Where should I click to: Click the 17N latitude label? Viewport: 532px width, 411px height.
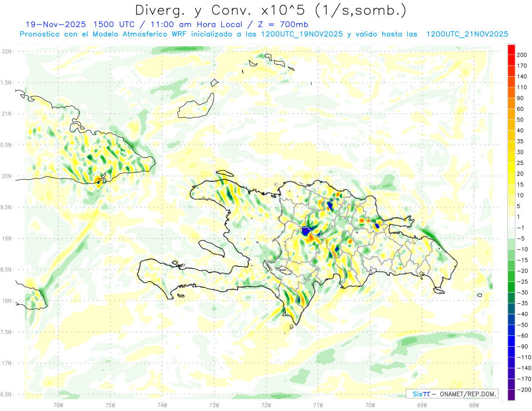coord(6,363)
